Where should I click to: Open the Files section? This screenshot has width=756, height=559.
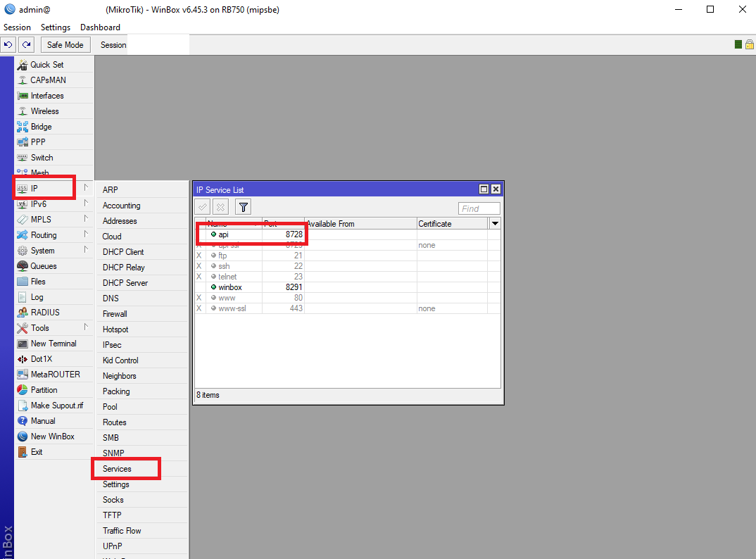coord(53,281)
